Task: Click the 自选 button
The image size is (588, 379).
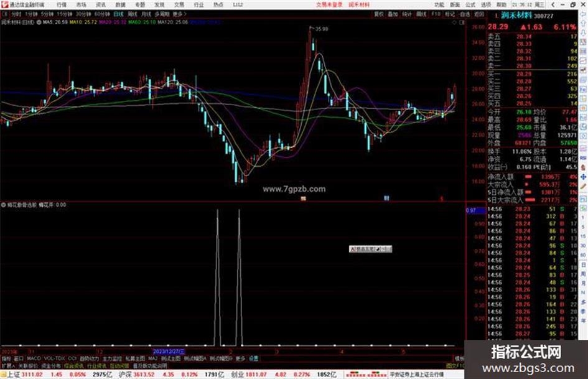Action: [x=464, y=14]
